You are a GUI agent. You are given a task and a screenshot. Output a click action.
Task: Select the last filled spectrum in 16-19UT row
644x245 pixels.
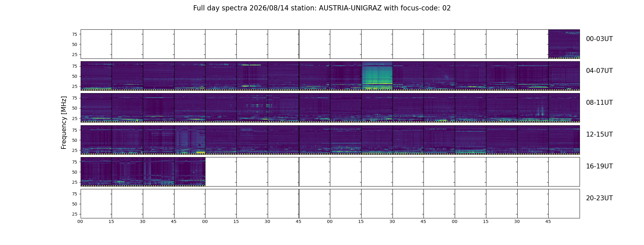click(x=190, y=171)
